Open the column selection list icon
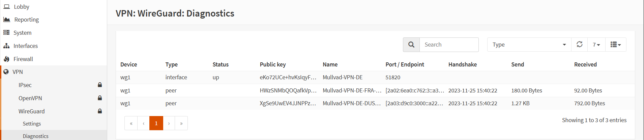 click(x=616, y=45)
